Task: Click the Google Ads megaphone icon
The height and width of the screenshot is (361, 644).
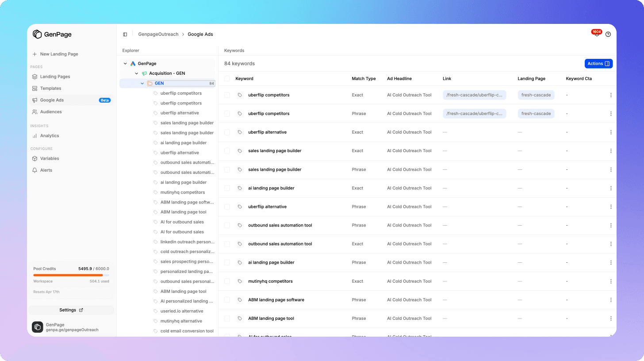Action: (x=34, y=100)
